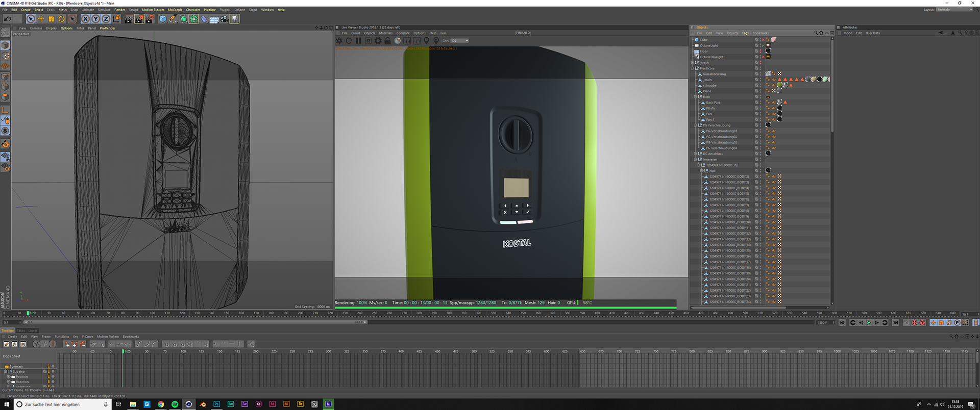This screenshot has width=980, height=410.
Task: Click Live Viewer restart render icon
Action: [349, 41]
